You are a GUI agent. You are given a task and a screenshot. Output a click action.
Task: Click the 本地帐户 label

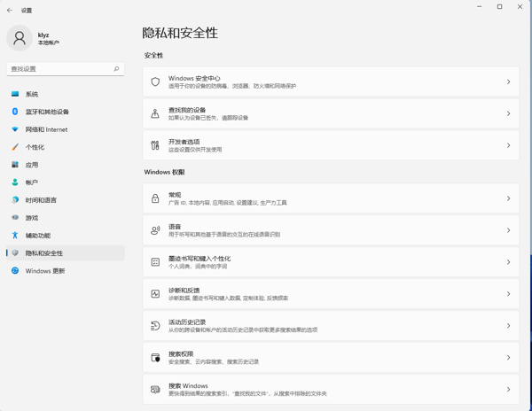click(x=49, y=43)
